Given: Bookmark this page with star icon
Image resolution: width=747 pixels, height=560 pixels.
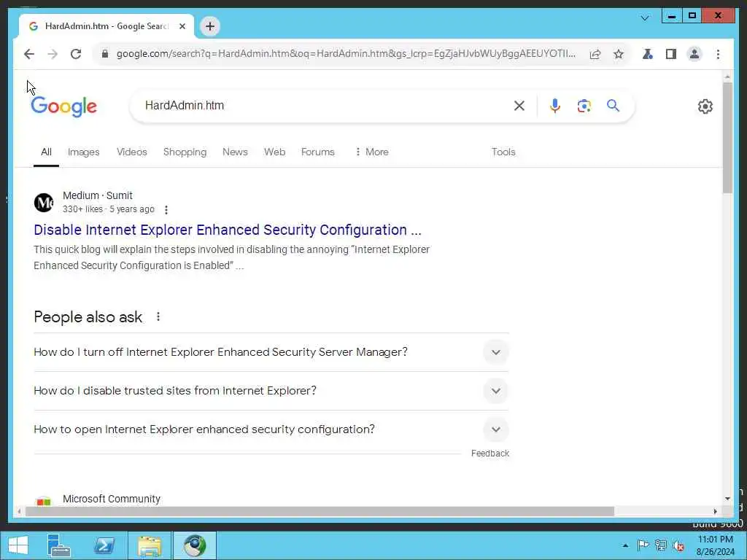Looking at the screenshot, I should point(619,54).
